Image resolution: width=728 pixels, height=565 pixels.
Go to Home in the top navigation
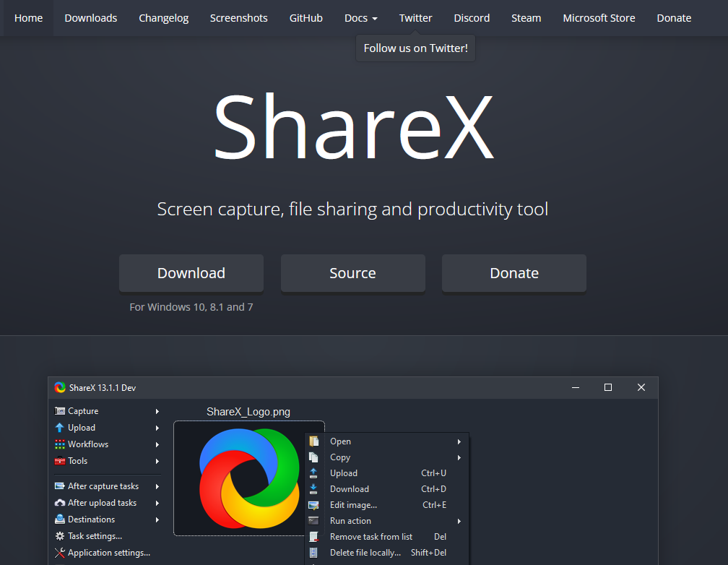pos(28,18)
